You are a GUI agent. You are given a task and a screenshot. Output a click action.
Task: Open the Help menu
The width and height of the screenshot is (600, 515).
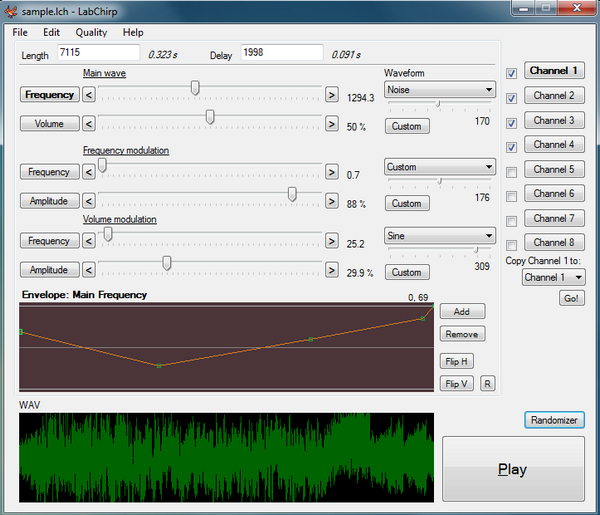pyautogui.click(x=133, y=33)
